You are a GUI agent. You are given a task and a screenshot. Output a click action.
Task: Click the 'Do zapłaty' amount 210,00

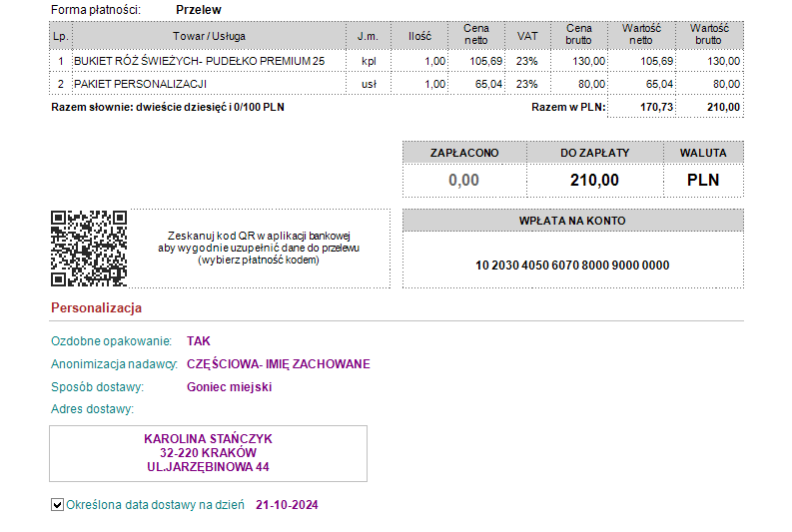coord(594,181)
